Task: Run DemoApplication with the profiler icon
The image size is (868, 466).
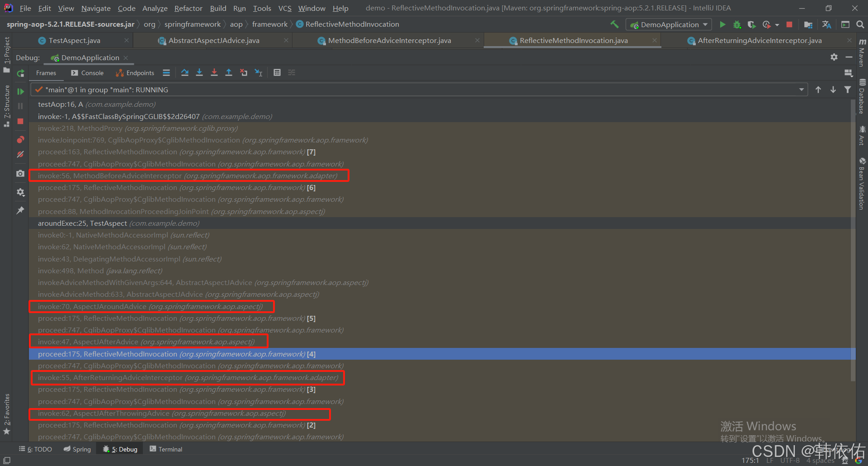Action: coord(767,24)
